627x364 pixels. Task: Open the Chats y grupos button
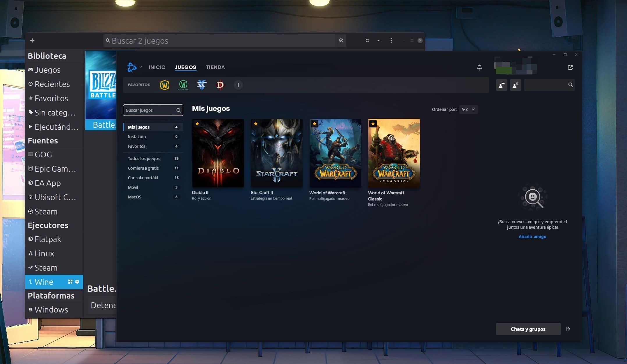coord(528,329)
